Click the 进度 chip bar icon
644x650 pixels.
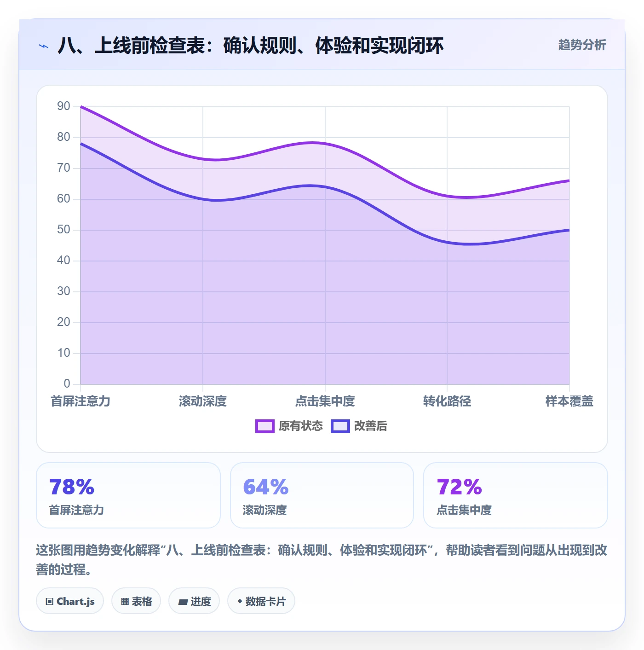[x=183, y=602]
